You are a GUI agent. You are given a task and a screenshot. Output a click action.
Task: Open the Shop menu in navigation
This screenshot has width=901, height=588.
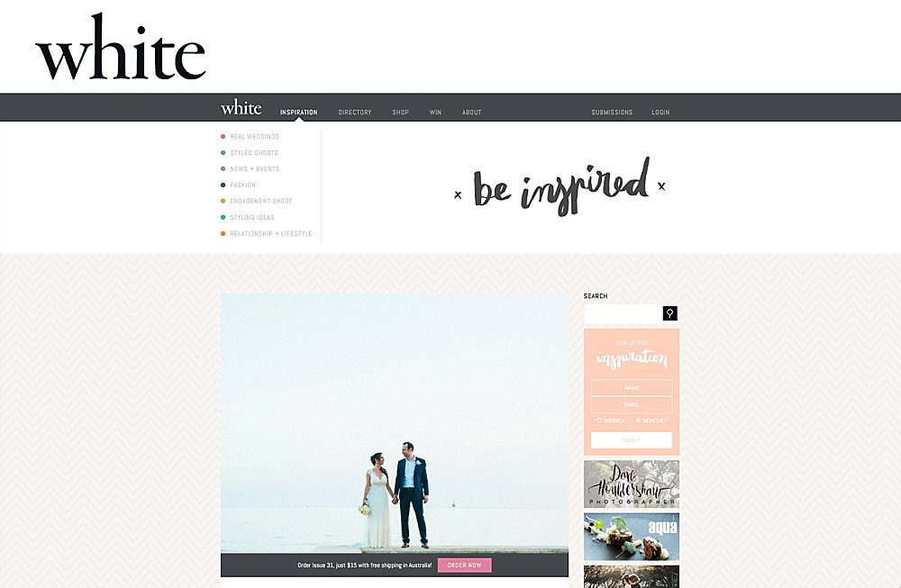point(400,113)
